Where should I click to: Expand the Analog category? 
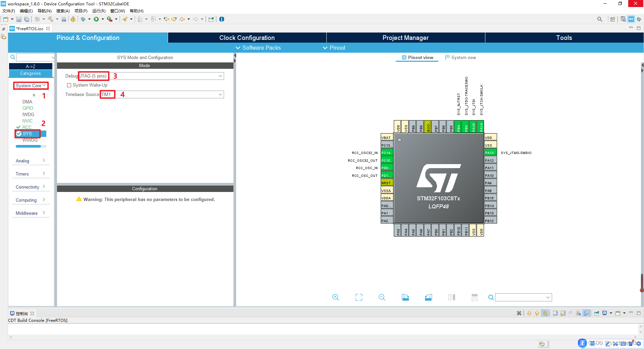pos(31,161)
